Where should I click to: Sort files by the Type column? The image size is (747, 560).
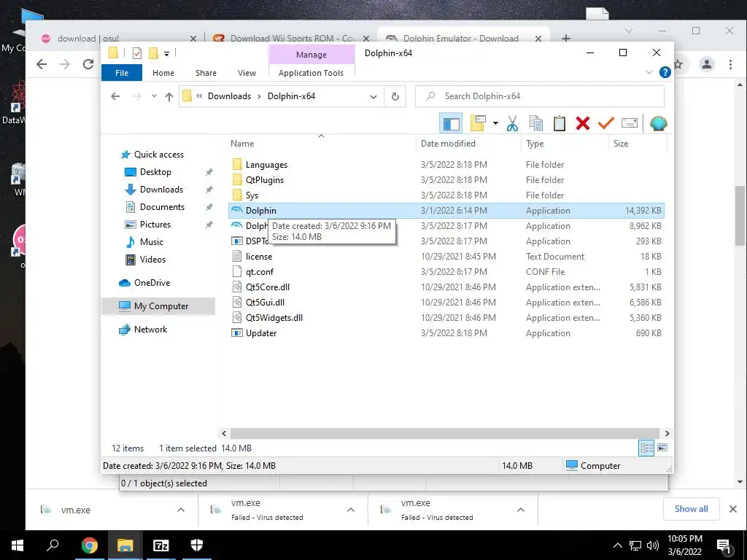[565, 144]
